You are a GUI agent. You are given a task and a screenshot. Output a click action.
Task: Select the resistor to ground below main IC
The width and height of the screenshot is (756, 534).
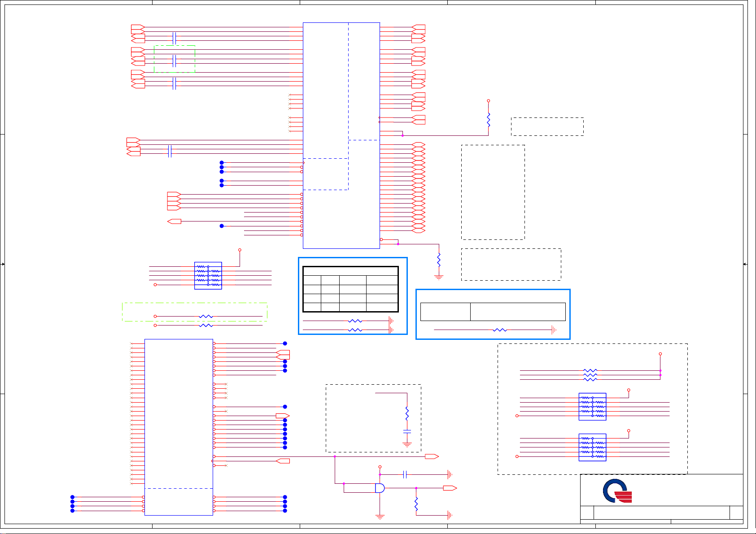click(x=439, y=260)
